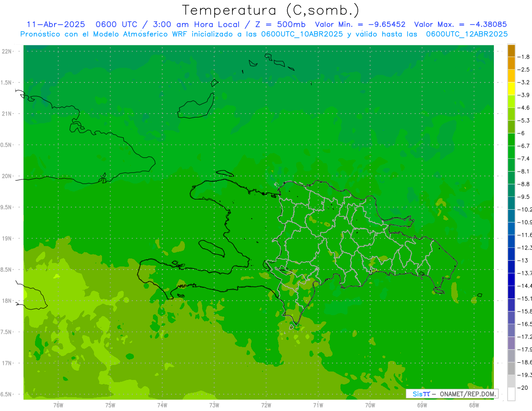
Task: Click the legend value "-9.5"
Action: 523,197
